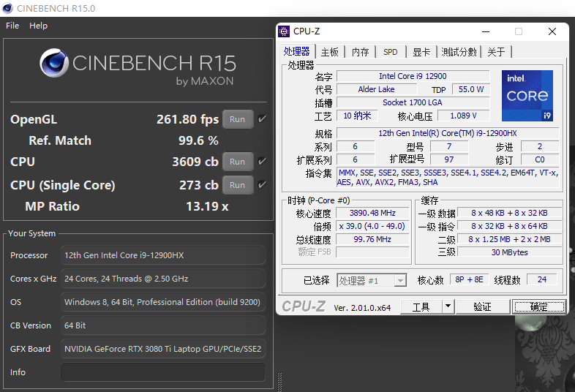Click the 3890.48 MHz core speed value
The height and width of the screenshot is (392, 575).
coord(372,213)
